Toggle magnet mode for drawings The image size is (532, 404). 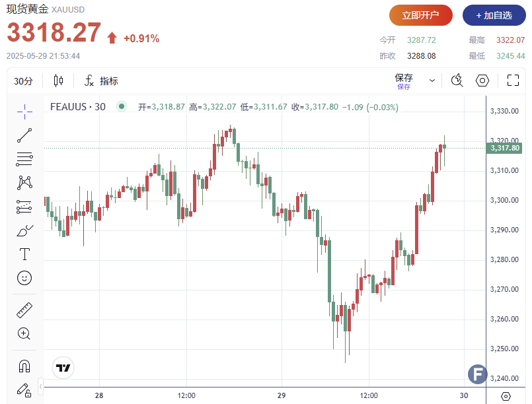pos(24,365)
